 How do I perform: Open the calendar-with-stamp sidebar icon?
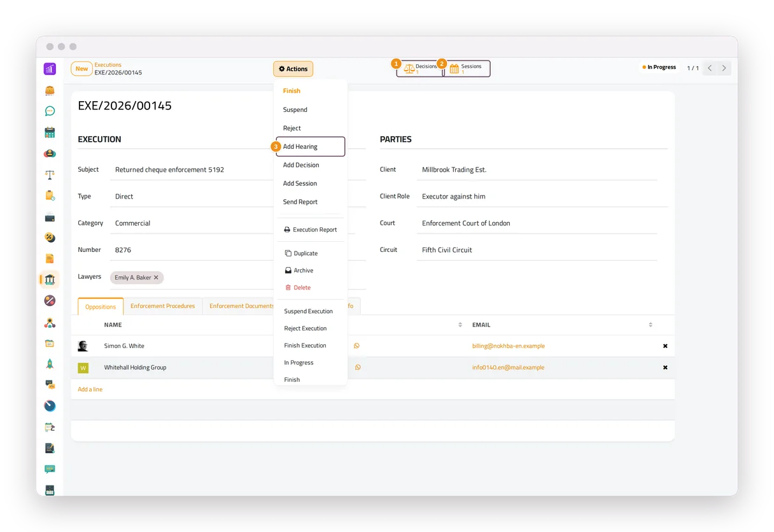click(x=50, y=427)
